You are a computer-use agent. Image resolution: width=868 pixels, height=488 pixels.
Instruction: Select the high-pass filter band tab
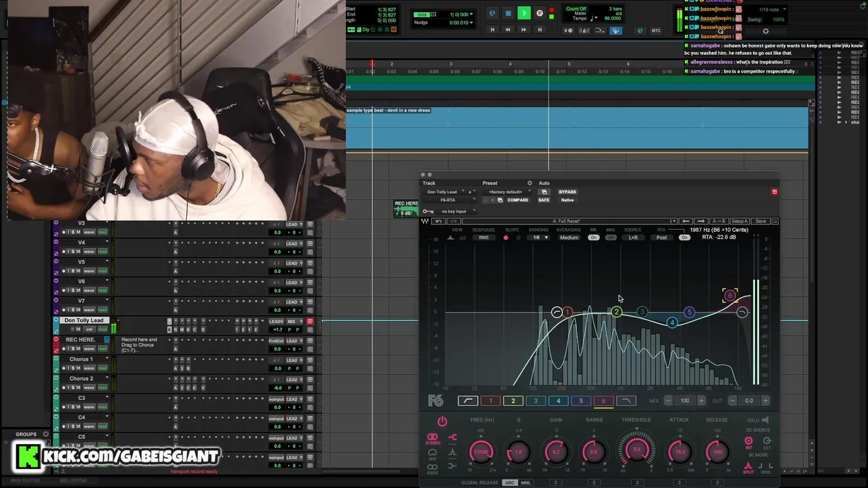click(468, 401)
